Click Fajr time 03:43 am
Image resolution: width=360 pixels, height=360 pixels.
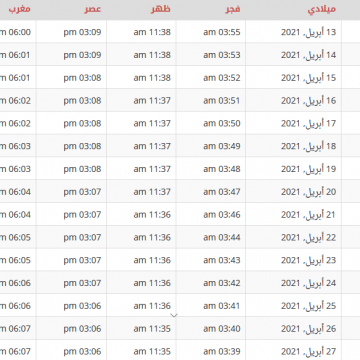(222, 260)
